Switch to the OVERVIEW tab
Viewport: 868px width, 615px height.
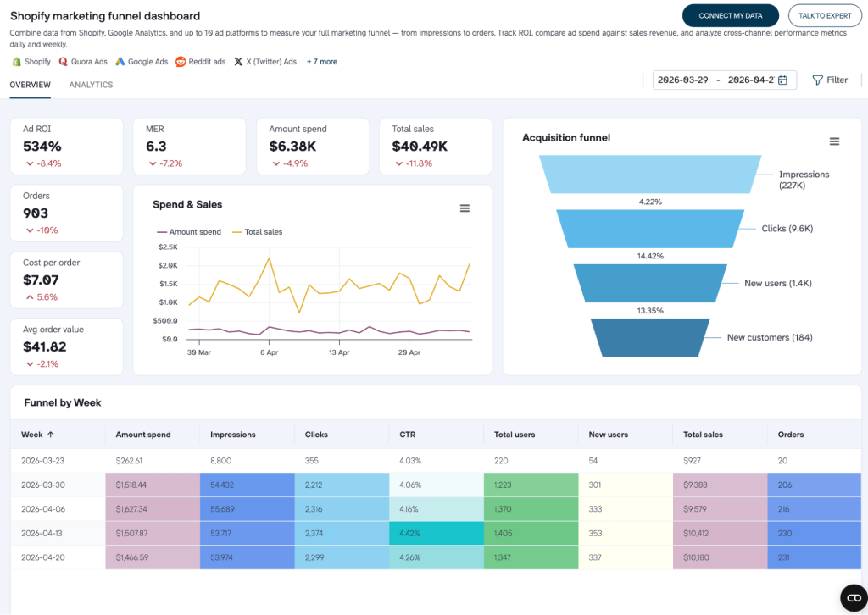coord(30,85)
